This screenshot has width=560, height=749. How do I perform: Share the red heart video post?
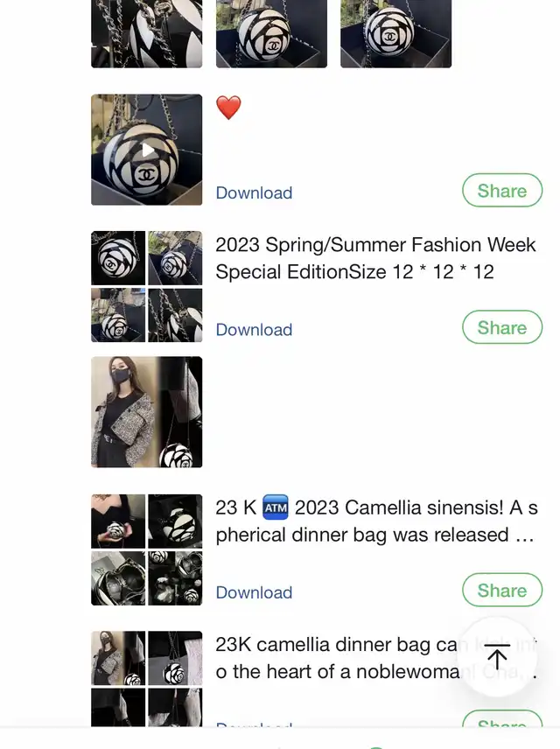pos(501,191)
